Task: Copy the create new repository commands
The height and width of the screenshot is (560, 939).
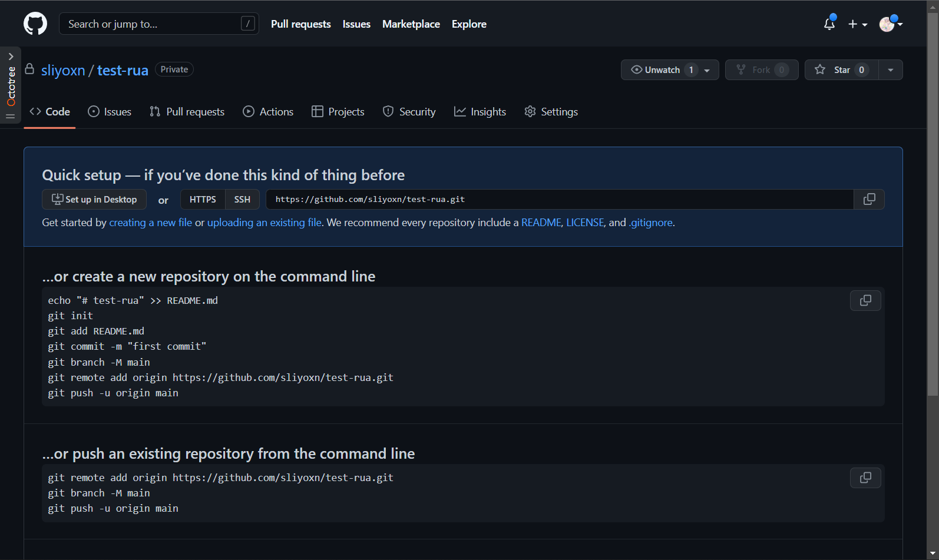Action: click(x=865, y=301)
